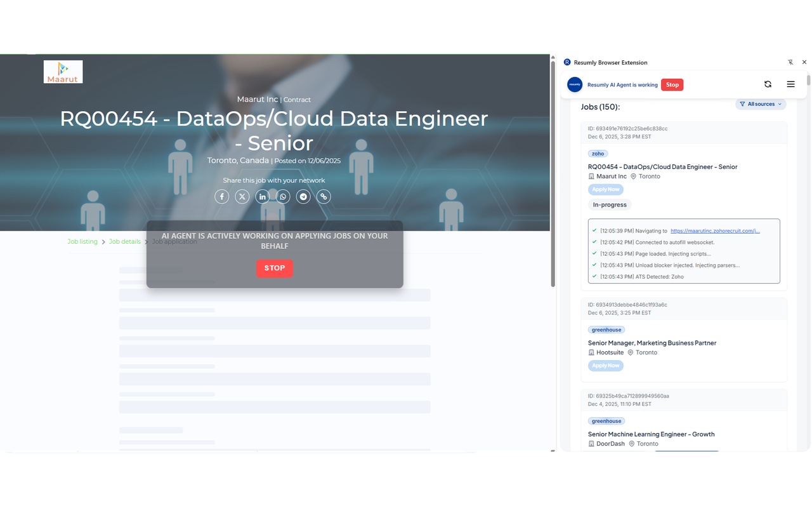The height and width of the screenshot is (508, 812).
Task: Pin the Resumly Browser Extension panel
Action: pyautogui.click(x=790, y=62)
